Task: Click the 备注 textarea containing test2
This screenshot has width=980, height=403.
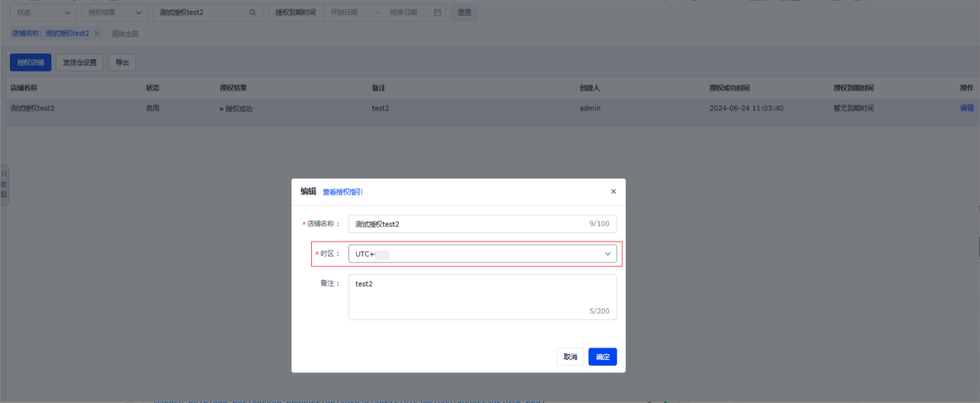Action: pos(483,296)
